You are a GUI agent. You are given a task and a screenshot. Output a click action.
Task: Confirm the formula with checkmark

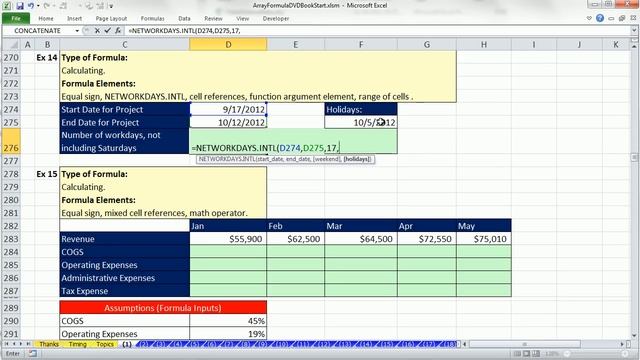pos(107,31)
